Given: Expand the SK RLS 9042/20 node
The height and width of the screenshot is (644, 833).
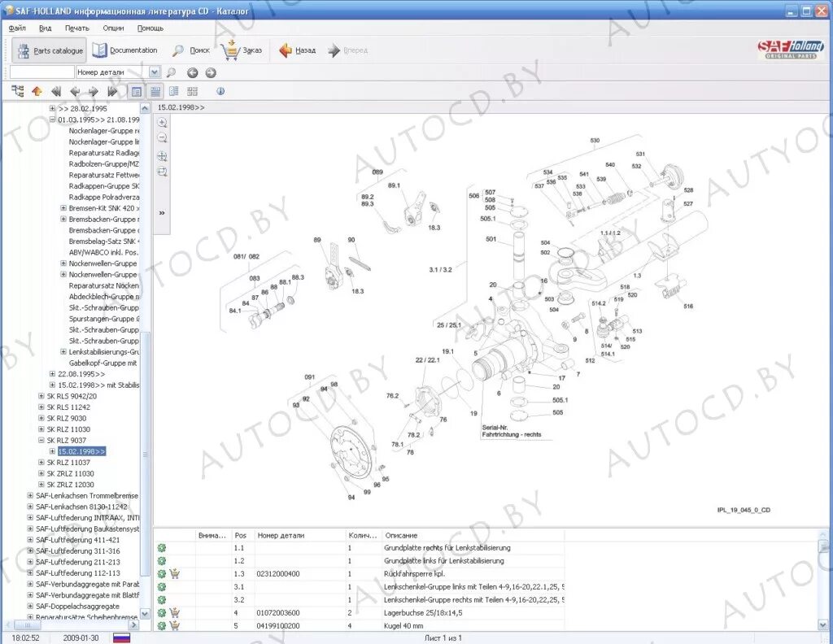Looking at the screenshot, I should coord(41,396).
